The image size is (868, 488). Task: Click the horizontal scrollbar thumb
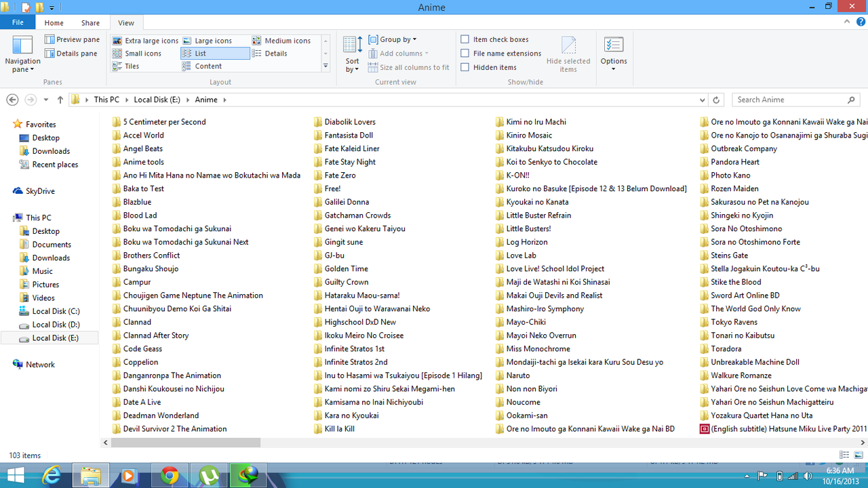(185, 443)
